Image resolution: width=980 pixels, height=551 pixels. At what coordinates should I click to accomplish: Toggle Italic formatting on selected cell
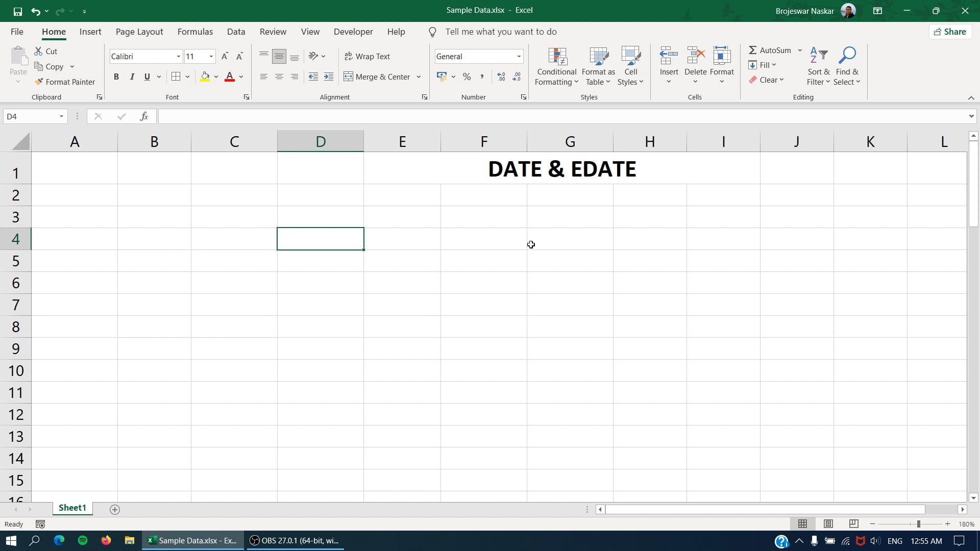(x=132, y=76)
